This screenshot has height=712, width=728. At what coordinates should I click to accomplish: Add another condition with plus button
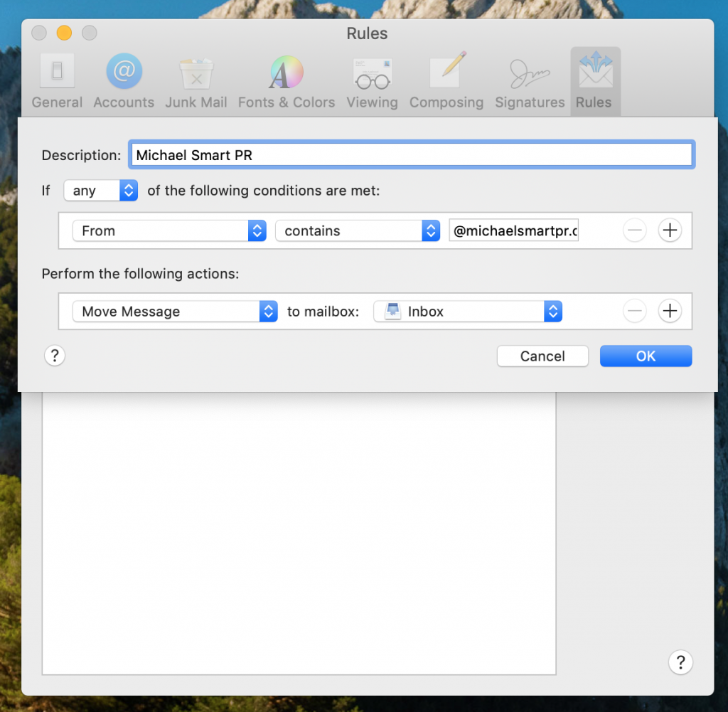coord(669,230)
